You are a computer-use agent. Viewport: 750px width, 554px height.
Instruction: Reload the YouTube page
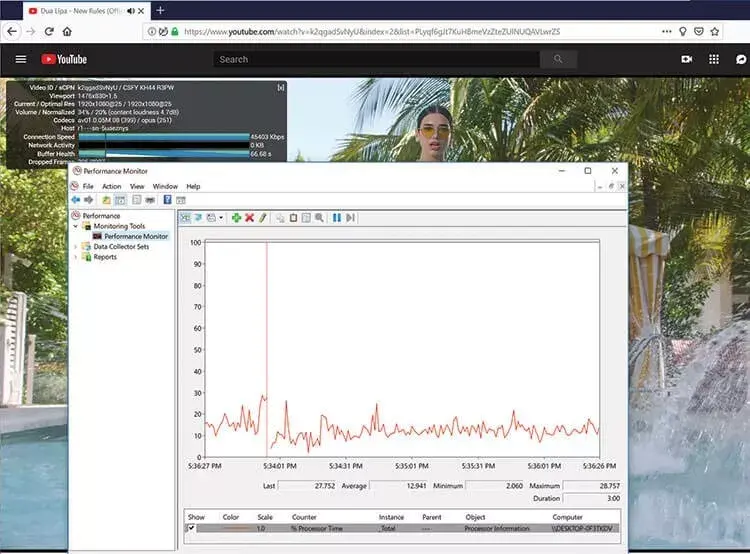49,32
